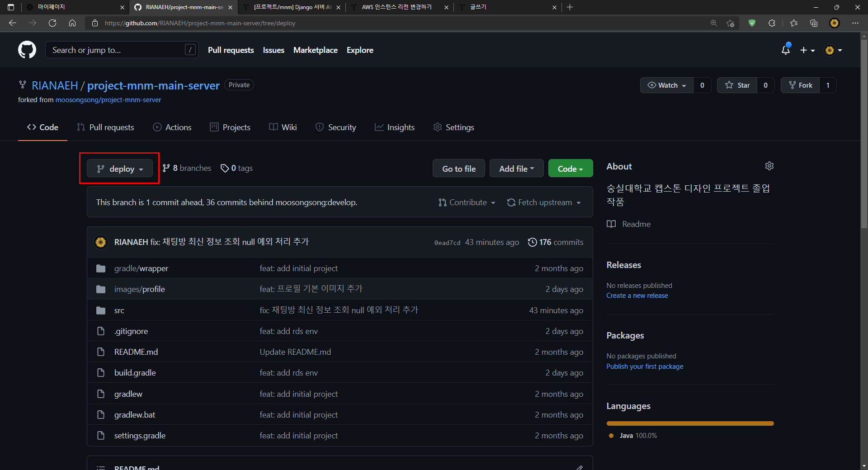Click the browser address bar URL
This screenshot has width=868, height=470.
[200, 23]
